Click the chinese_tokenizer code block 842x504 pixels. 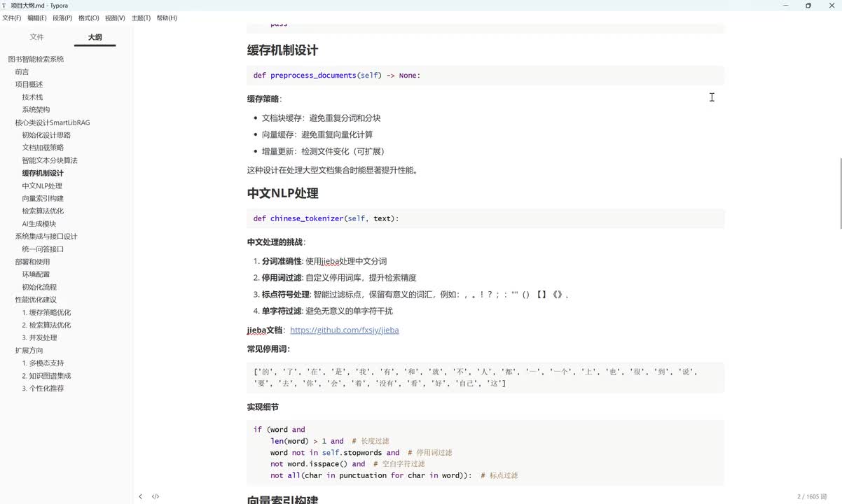tap(485, 218)
